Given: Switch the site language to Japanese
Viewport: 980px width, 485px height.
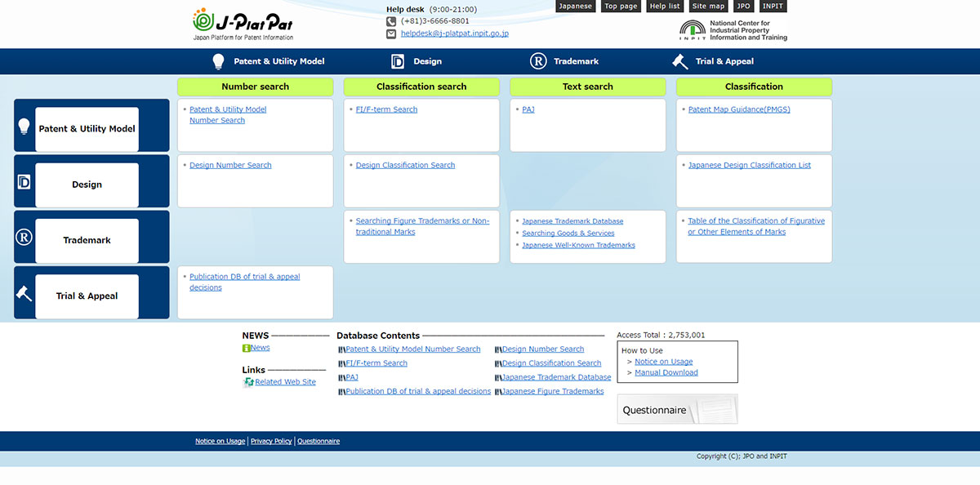Looking at the screenshot, I should point(576,6).
